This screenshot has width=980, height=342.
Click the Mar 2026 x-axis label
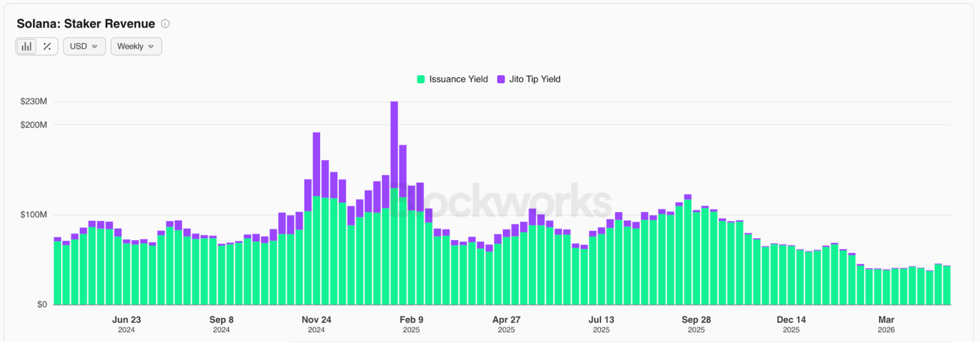tap(886, 324)
